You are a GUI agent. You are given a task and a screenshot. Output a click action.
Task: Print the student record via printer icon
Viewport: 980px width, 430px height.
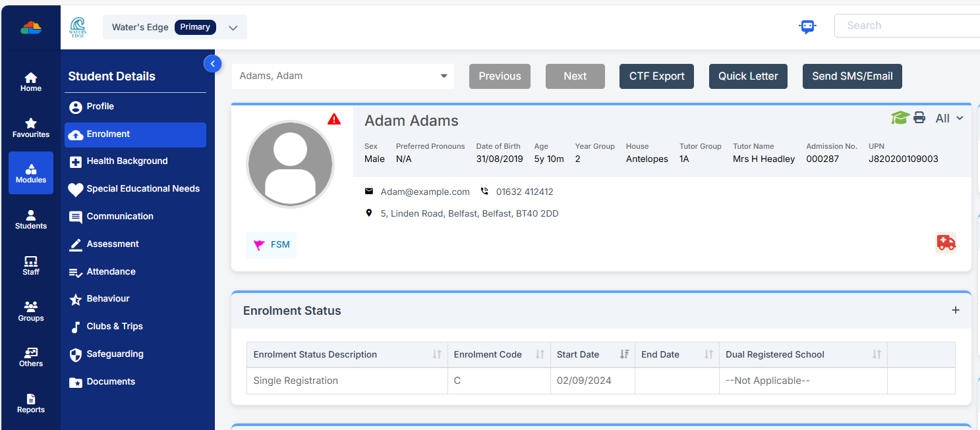pos(919,118)
